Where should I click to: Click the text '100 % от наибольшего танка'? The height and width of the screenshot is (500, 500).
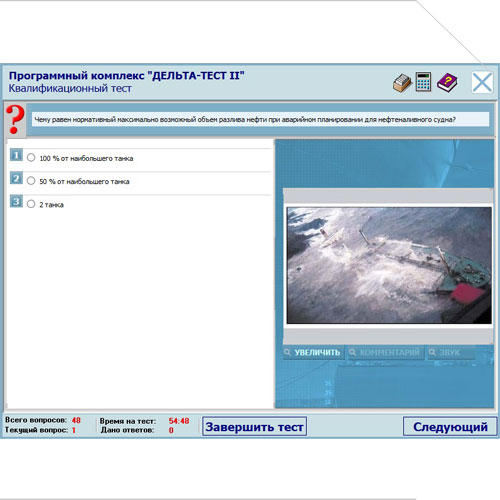[86, 158]
